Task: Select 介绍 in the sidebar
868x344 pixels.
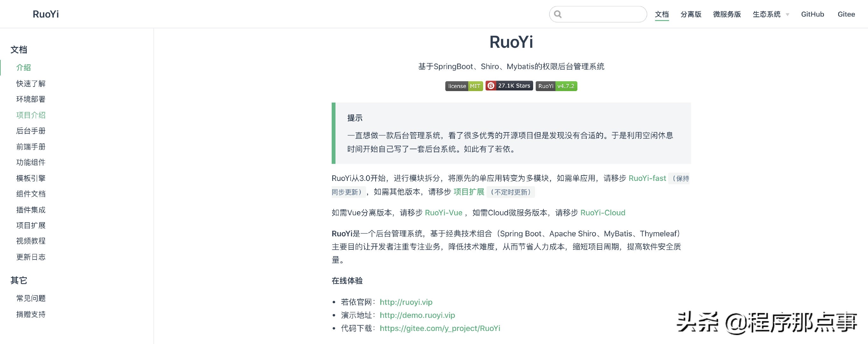Action: pyautogui.click(x=24, y=68)
